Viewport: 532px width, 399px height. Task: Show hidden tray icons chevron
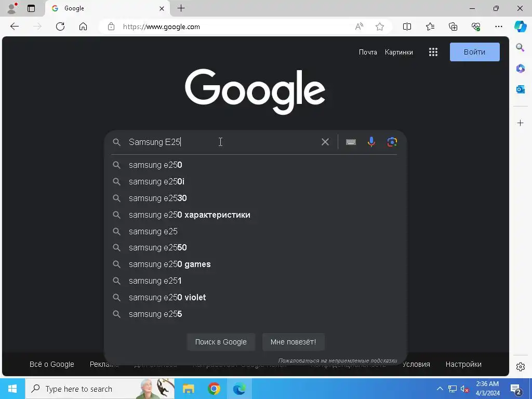tap(440, 389)
